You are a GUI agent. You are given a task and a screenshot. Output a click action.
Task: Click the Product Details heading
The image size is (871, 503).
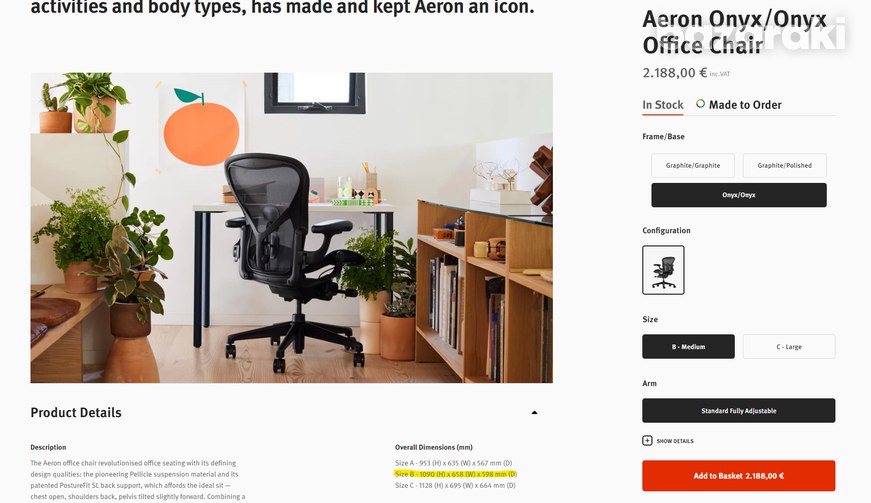[x=76, y=413]
